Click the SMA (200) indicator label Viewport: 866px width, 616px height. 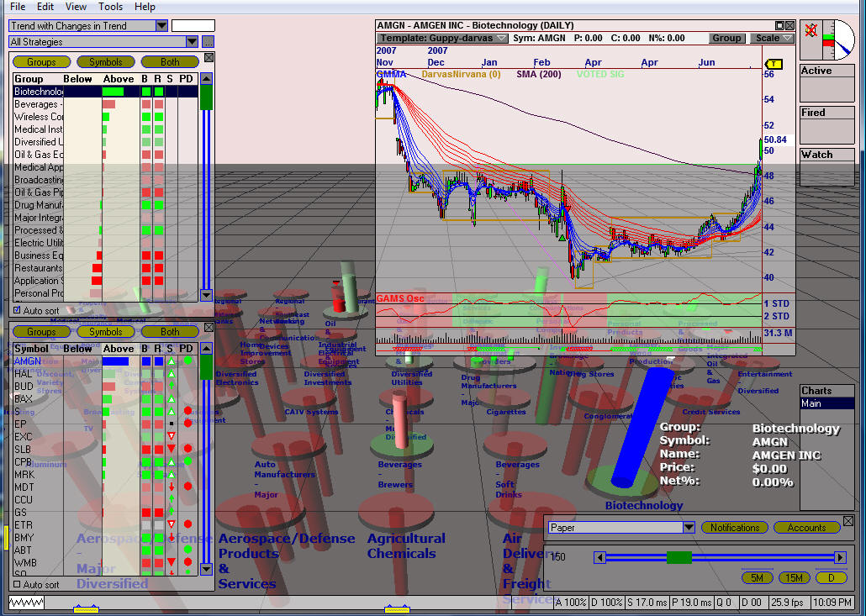point(538,74)
